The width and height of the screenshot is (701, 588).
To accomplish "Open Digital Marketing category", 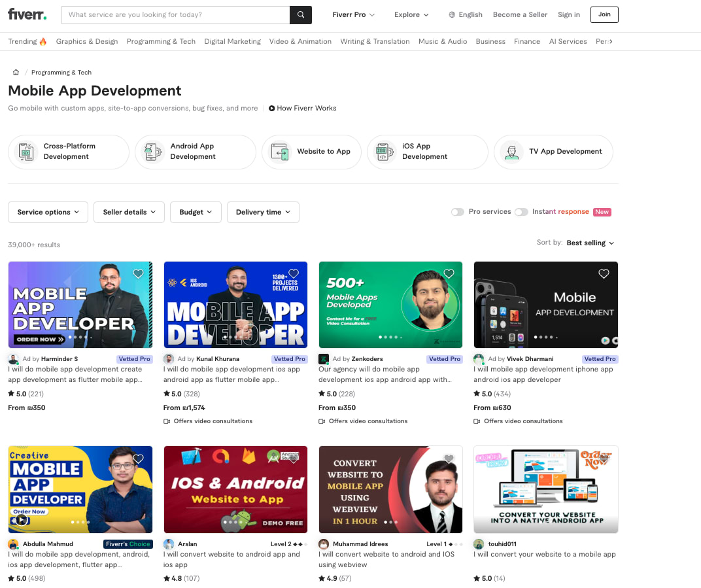I will pyautogui.click(x=233, y=42).
